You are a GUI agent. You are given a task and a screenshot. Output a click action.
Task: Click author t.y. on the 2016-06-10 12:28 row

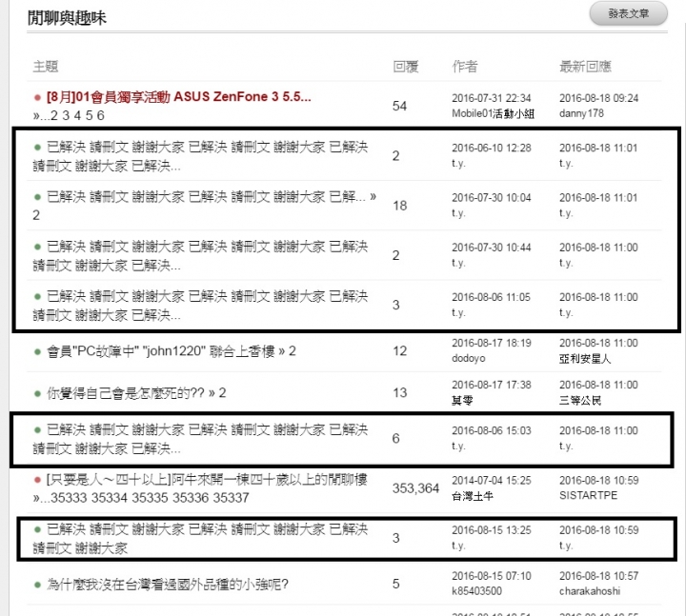click(458, 164)
